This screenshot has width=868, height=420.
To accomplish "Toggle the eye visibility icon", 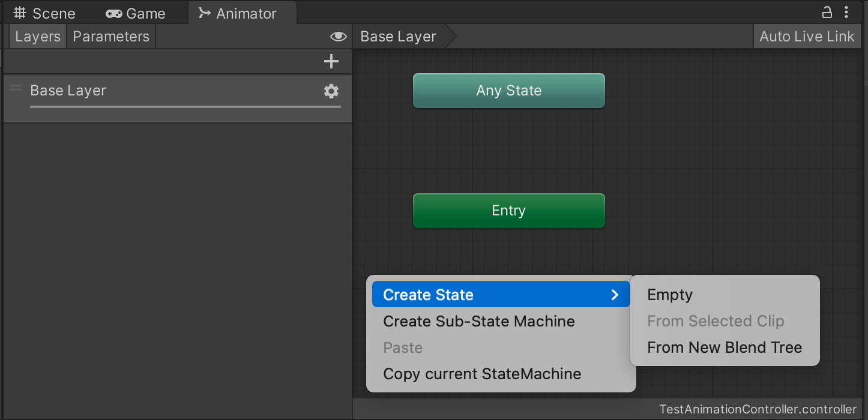I will (338, 37).
